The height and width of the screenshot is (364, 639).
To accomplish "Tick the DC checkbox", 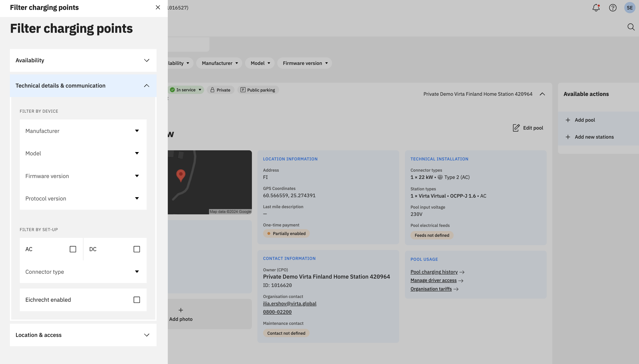I will tap(137, 249).
